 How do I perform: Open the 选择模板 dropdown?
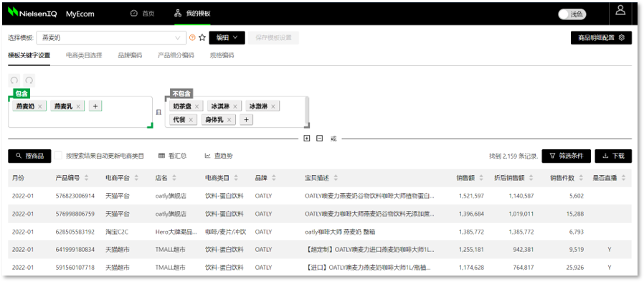111,38
